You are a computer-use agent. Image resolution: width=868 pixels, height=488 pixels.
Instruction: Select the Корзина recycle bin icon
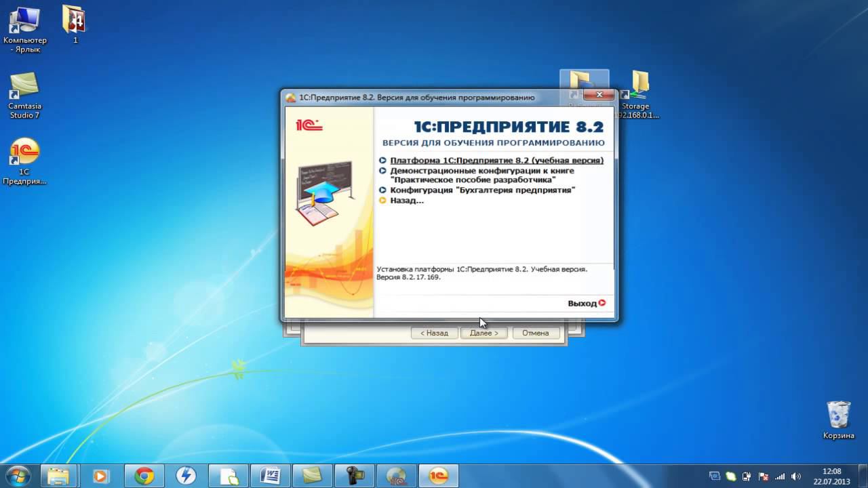tap(839, 420)
